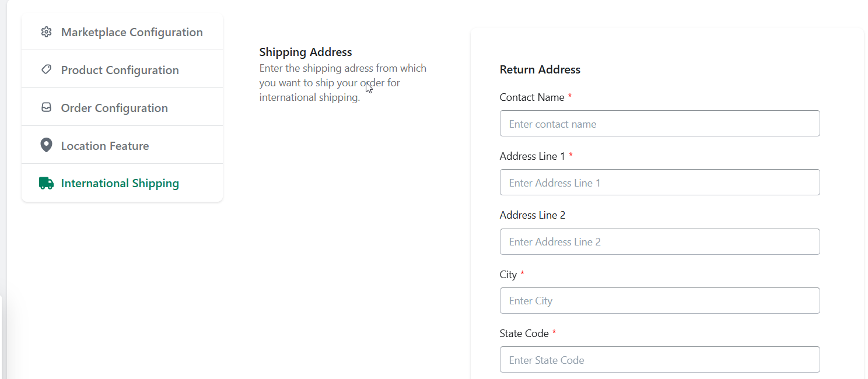Image resolution: width=868 pixels, height=379 pixels.
Task: Click the shipping address description text
Action: [x=343, y=83]
